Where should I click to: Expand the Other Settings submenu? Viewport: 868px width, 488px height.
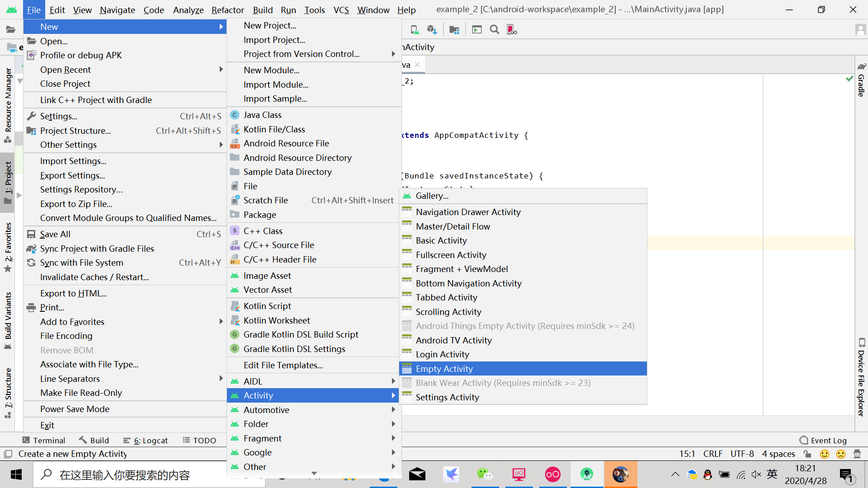pyautogui.click(x=90, y=145)
